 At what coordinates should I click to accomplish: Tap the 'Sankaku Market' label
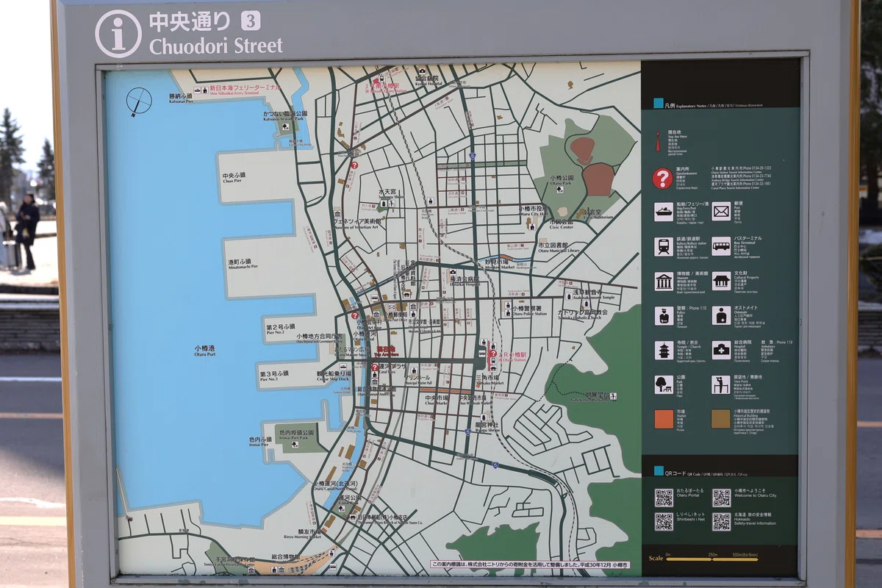tap(492, 383)
